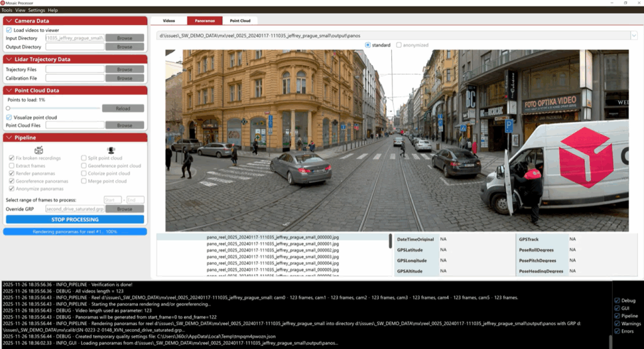Collapse the Camera Data section
The image size is (644, 349).
click(9, 21)
